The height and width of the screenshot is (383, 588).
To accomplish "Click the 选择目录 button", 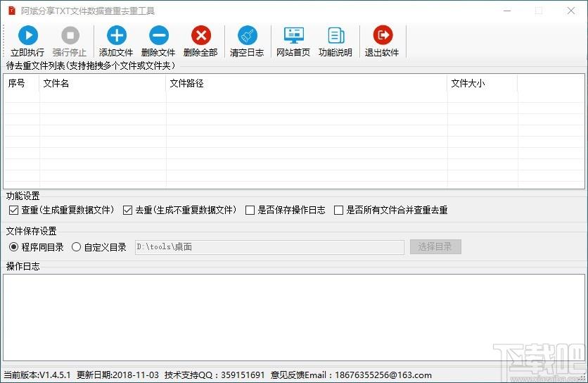I will point(435,246).
